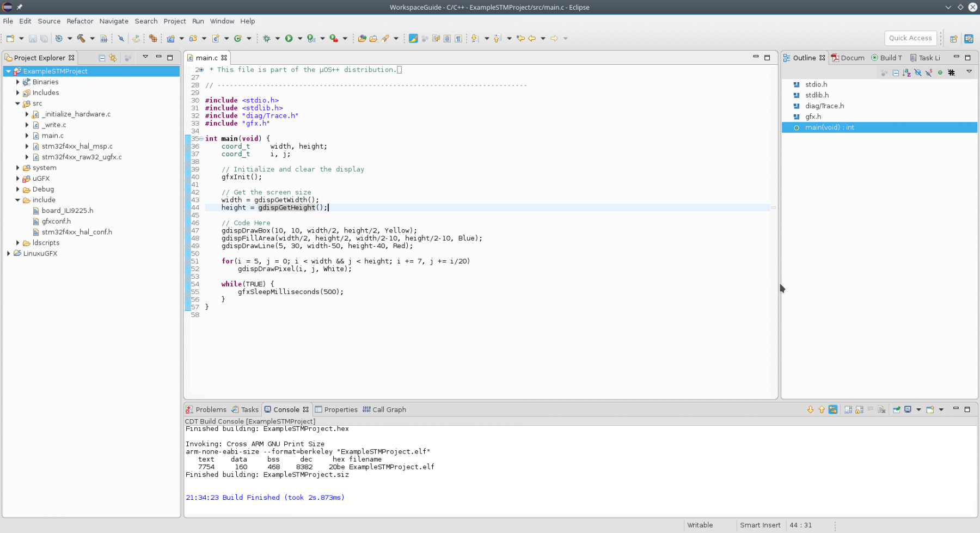Clear the Console output with the clear icon
The image size is (980, 533).
[x=882, y=409]
